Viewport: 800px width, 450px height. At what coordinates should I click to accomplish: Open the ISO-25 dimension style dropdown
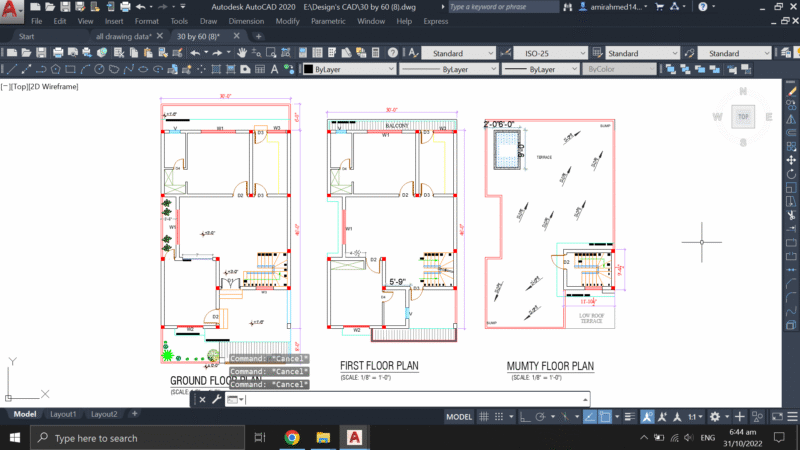click(550, 53)
